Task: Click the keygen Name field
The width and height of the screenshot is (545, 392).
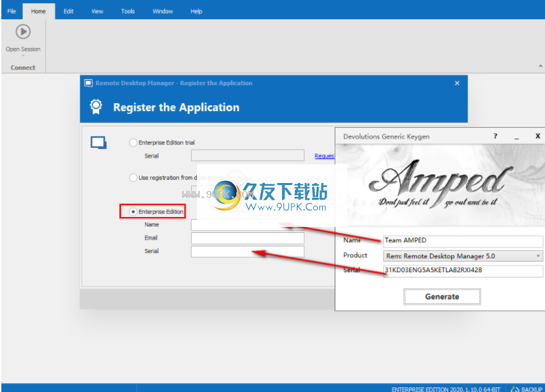Action: (463, 240)
